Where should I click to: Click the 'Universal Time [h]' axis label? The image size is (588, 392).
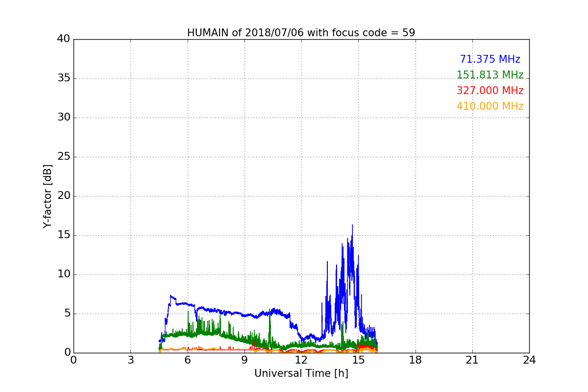[x=301, y=373]
